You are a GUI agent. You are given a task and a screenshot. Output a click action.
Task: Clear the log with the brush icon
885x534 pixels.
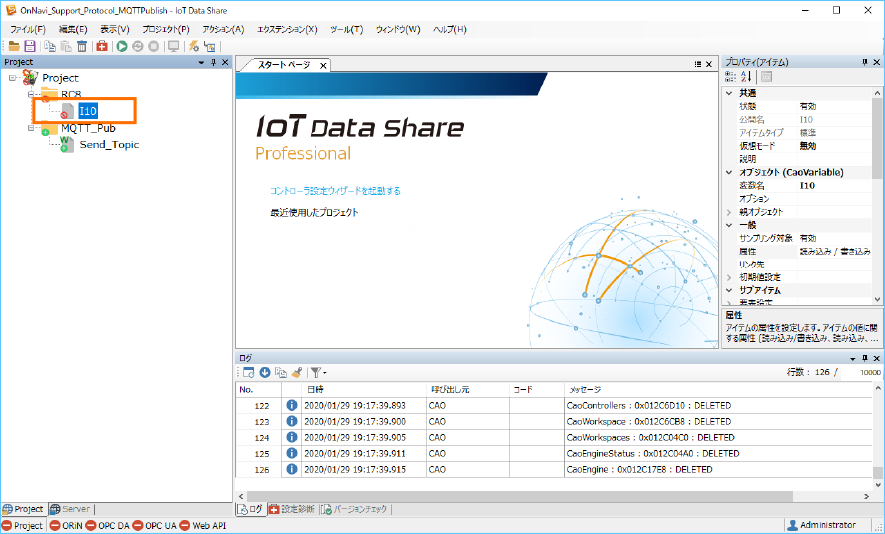coord(296,372)
